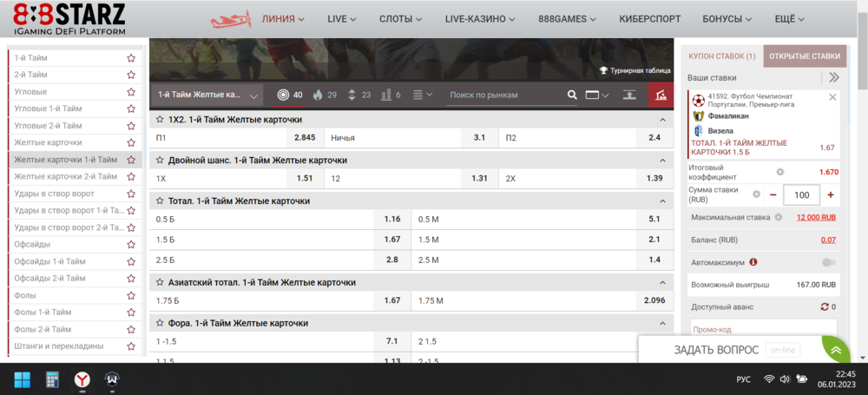The height and width of the screenshot is (395, 868).
Task: Collapse the Азиатский тотал section
Action: point(662,282)
